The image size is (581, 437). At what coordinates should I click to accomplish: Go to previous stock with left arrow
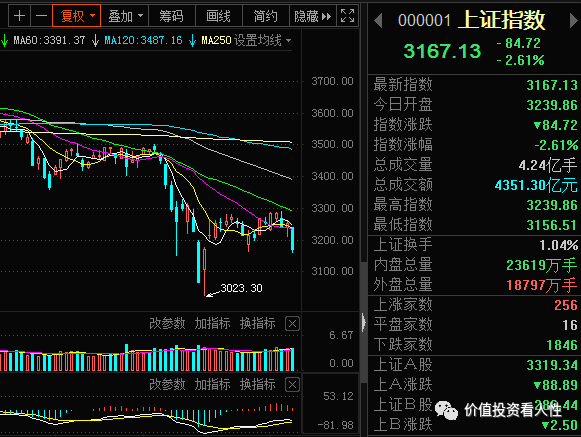(x=378, y=21)
